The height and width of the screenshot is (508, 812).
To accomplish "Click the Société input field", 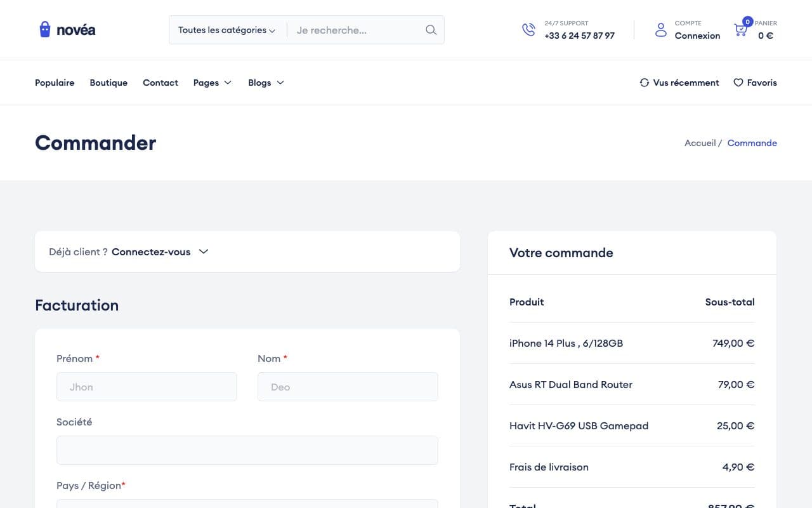I will tap(247, 450).
